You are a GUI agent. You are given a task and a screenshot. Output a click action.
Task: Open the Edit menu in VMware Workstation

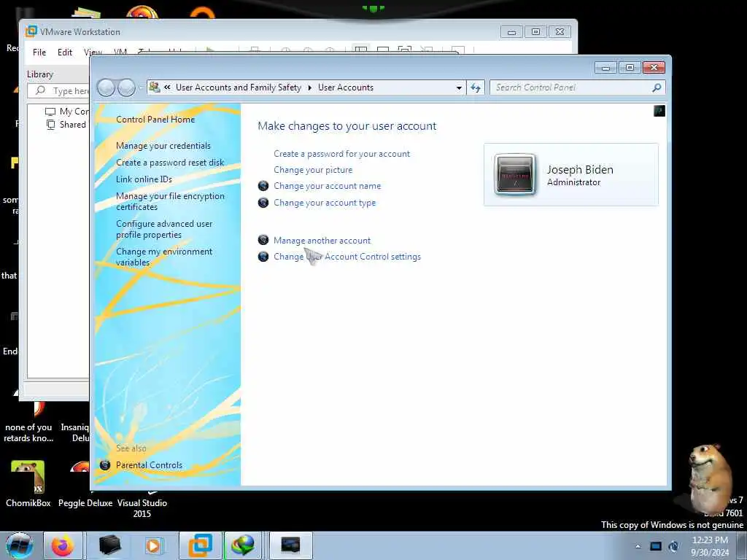pyautogui.click(x=65, y=52)
